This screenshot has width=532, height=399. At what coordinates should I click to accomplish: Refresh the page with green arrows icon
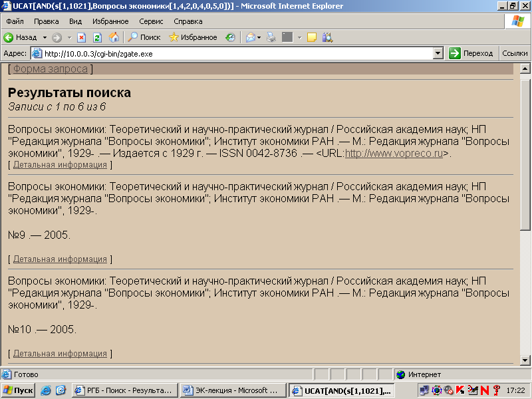(97, 37)
